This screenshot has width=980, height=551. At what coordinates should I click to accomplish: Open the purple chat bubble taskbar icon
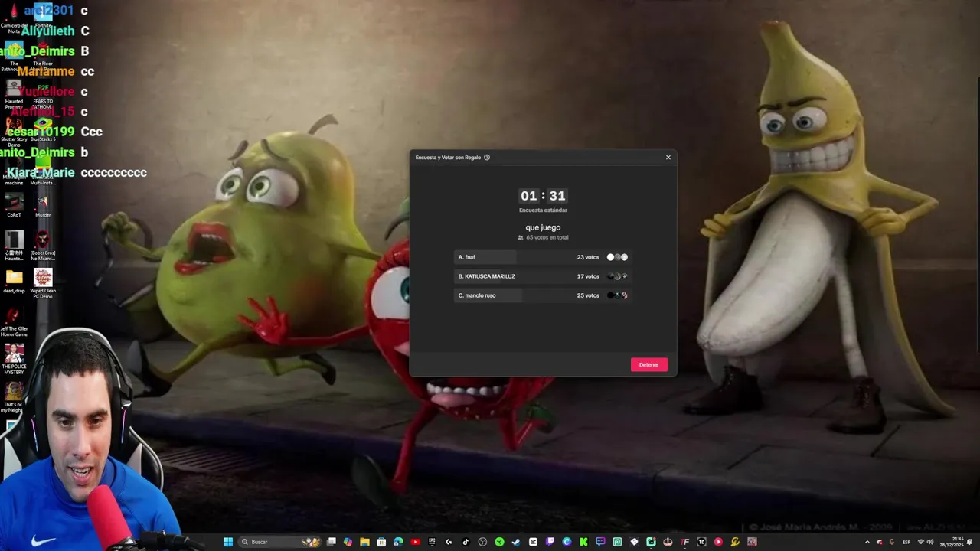tap(600, 542)
